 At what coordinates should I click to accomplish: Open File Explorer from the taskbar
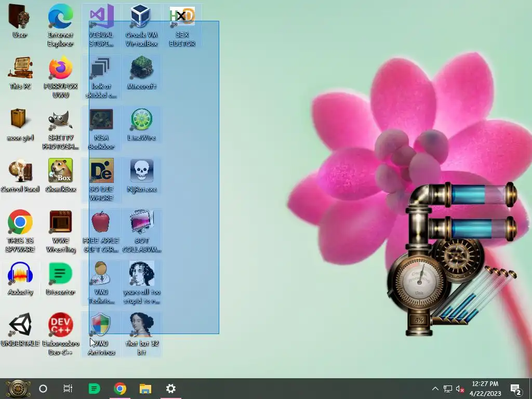point(145,389)
